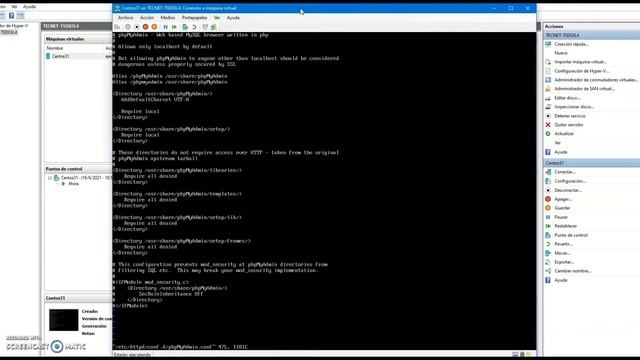Click the orange Save toolbar icon
Image resolution: width=640 pixels, height=360 pixels.
(154, 27)
